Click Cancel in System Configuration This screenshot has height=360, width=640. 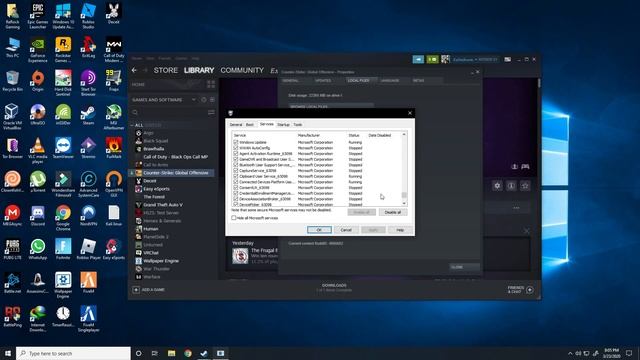(x=346, y=230)
